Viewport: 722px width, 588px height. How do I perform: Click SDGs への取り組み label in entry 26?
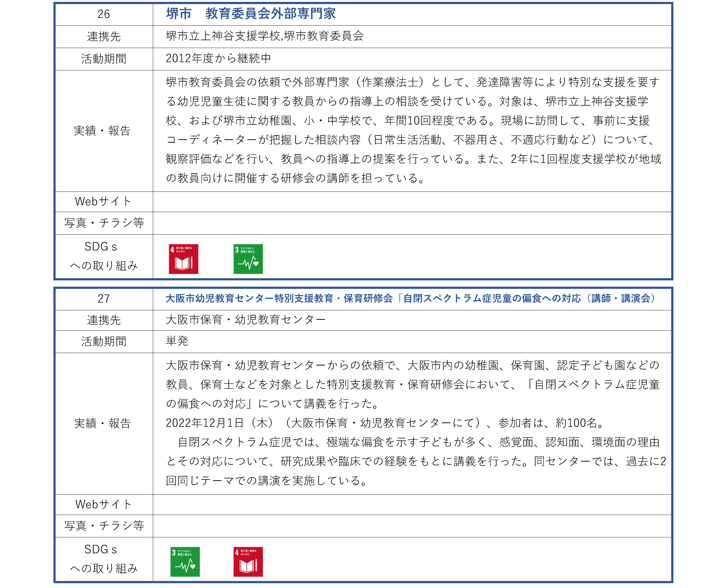pyautogui.click(x=103, y=256)
